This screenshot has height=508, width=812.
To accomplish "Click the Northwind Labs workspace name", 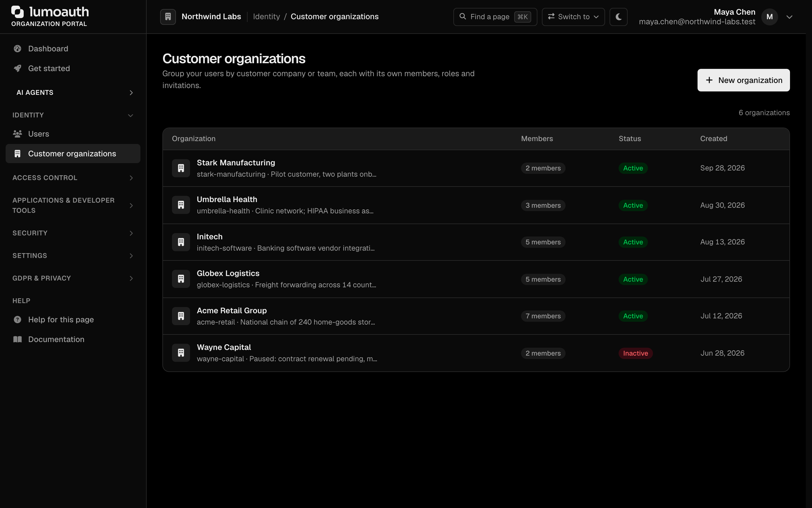I will point(211,17).
